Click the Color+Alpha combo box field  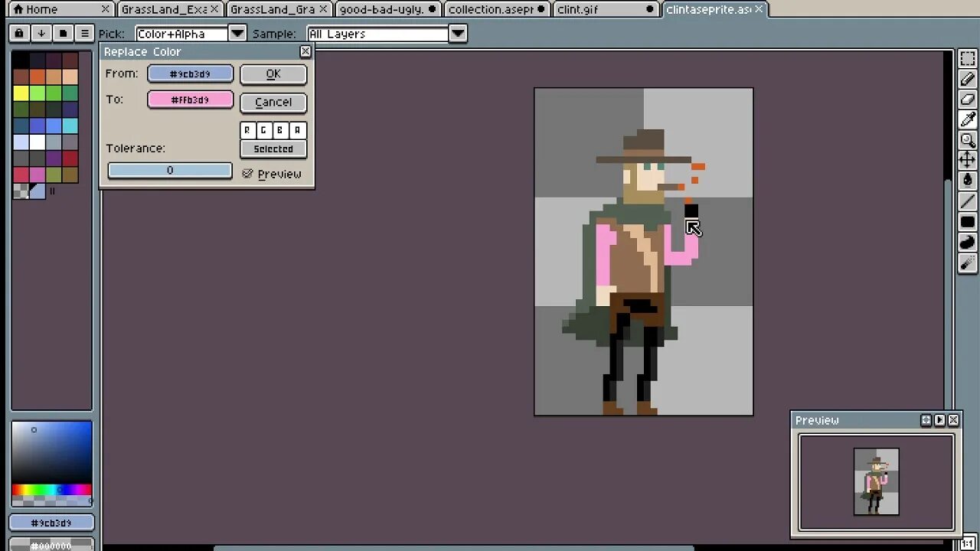(182, 34)
